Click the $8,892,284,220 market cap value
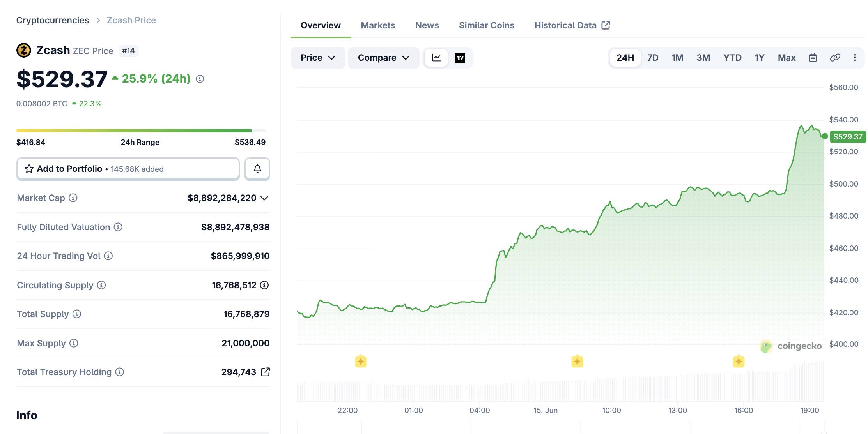The width and height of the screenshot is (868, 434). tap(222, 198)
